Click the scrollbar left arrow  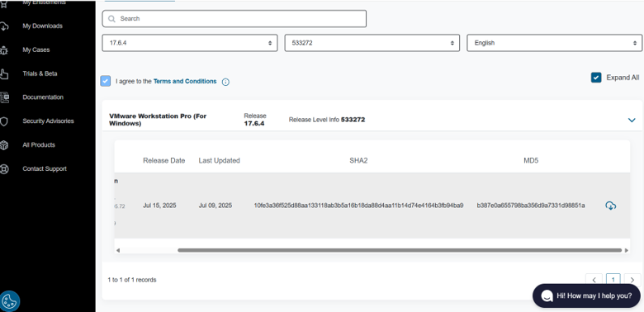[118, 250]
